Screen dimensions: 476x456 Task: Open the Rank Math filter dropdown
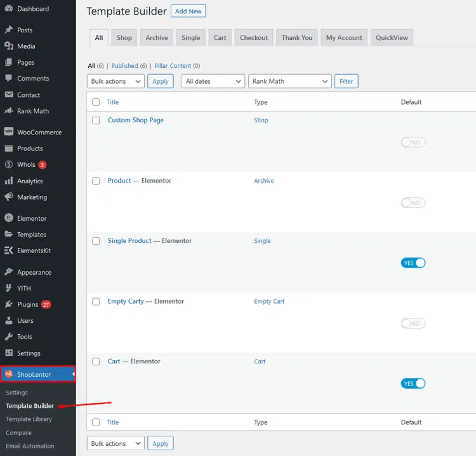(290, 81)
